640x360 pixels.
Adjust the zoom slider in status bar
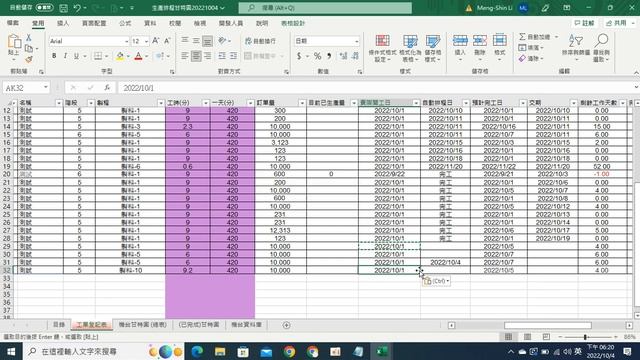click(x=585, y=337)
